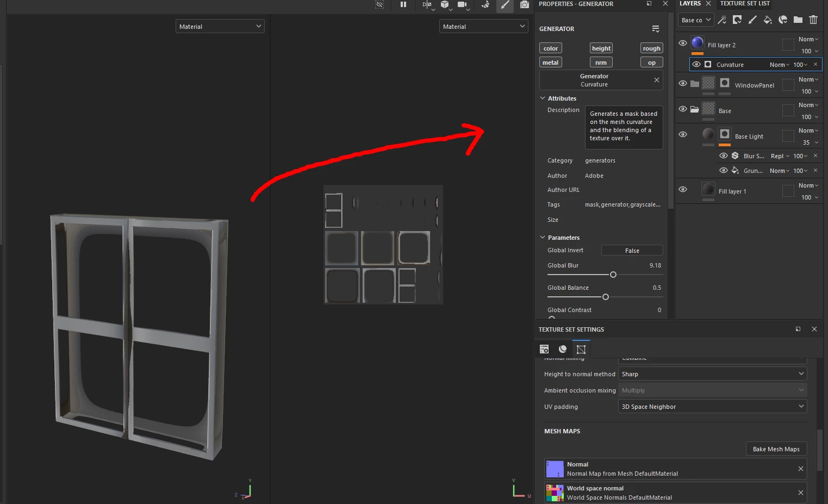
Task: Click the add mask icon in the Layers toolbar
Action: pos(737,20)
